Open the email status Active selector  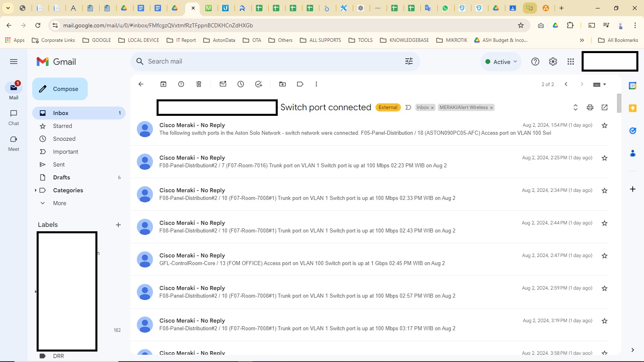501,62
